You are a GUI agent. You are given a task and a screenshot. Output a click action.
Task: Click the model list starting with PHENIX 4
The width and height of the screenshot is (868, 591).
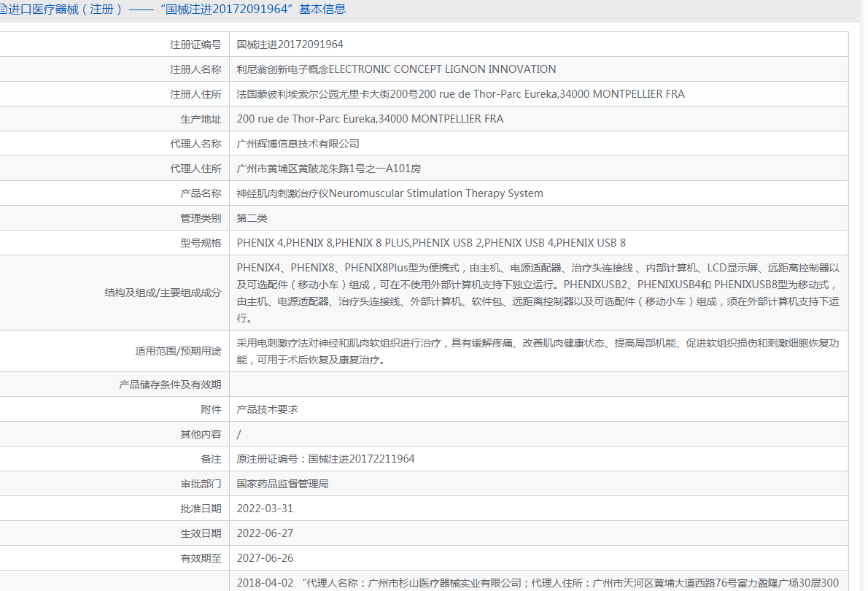431,243
